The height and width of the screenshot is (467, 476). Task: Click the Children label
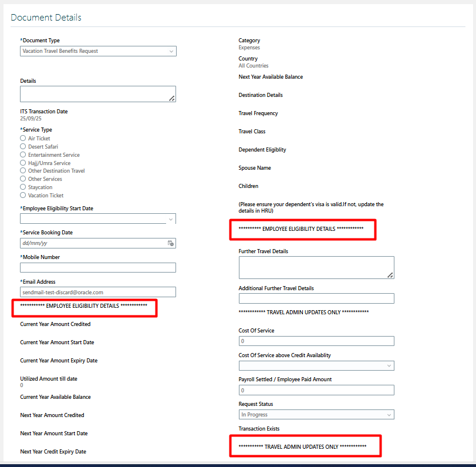(248, 186)
